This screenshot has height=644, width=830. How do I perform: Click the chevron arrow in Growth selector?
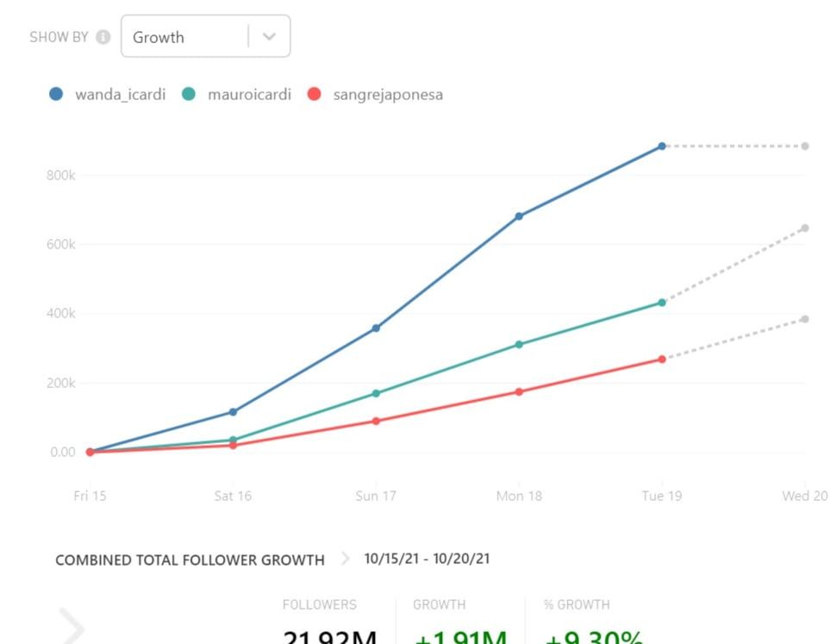point(269,37)
